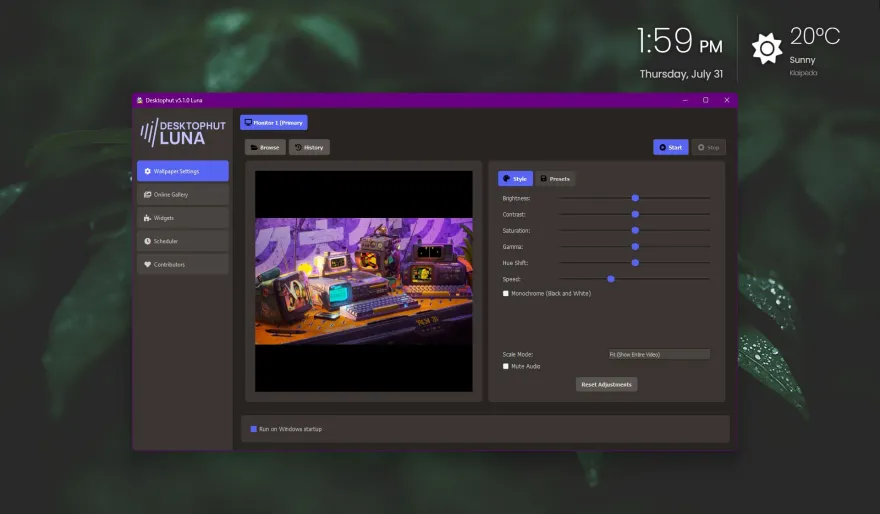Click the monitor icon for Monitor 1
This screenshot has width=880, height=514.
coord(248,122)
